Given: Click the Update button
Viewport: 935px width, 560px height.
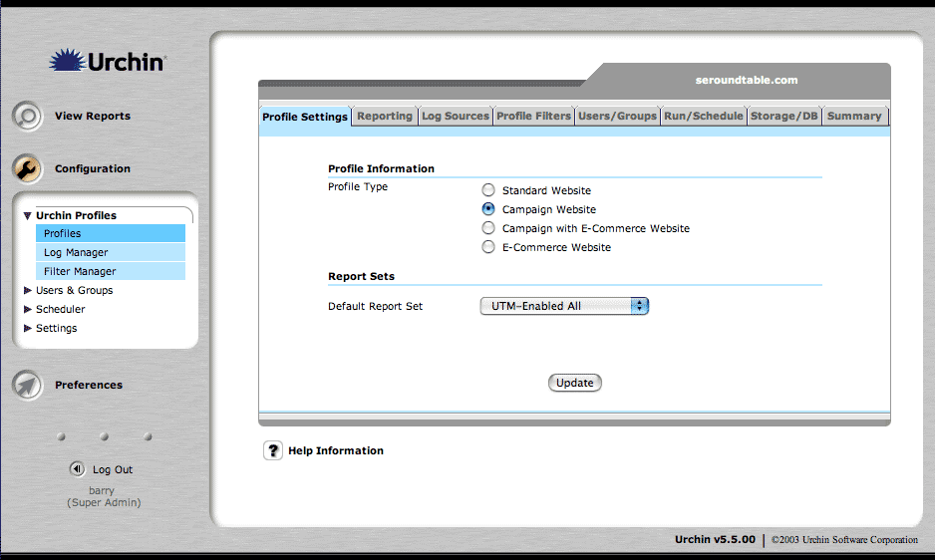Looking at the screenshot, I should [575, 383].
